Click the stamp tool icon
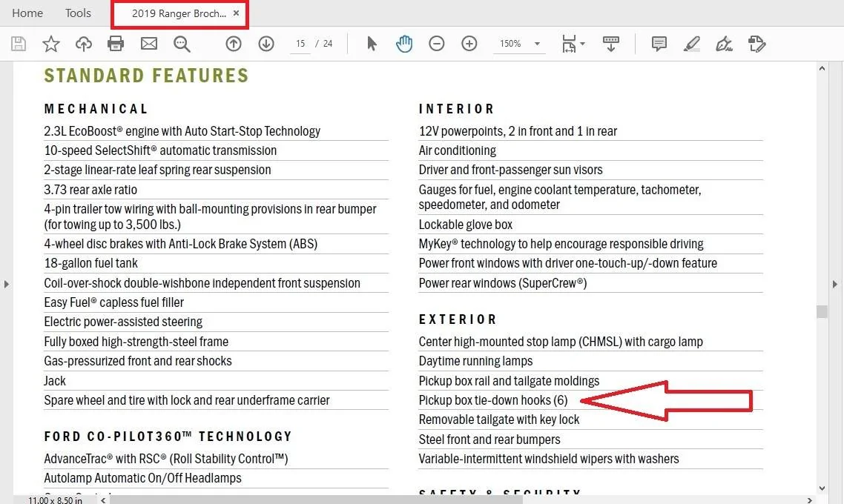844x504 pixels. (x=756, y=44)
